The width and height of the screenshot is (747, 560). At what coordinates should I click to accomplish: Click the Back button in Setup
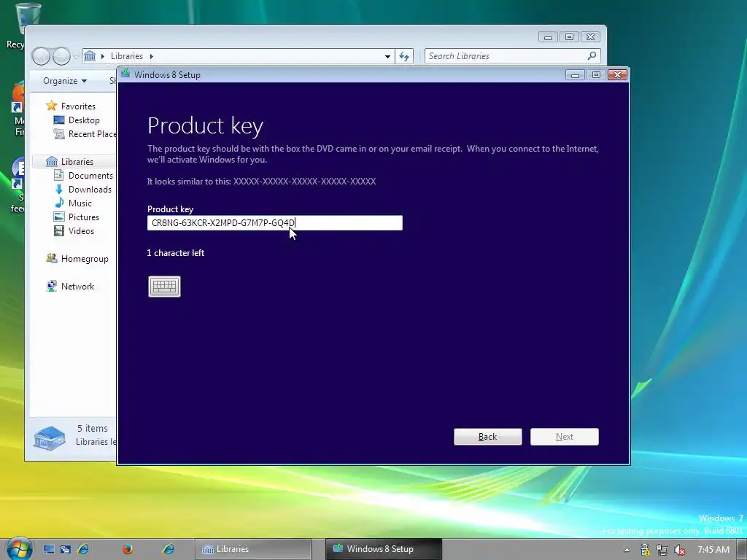488,437
